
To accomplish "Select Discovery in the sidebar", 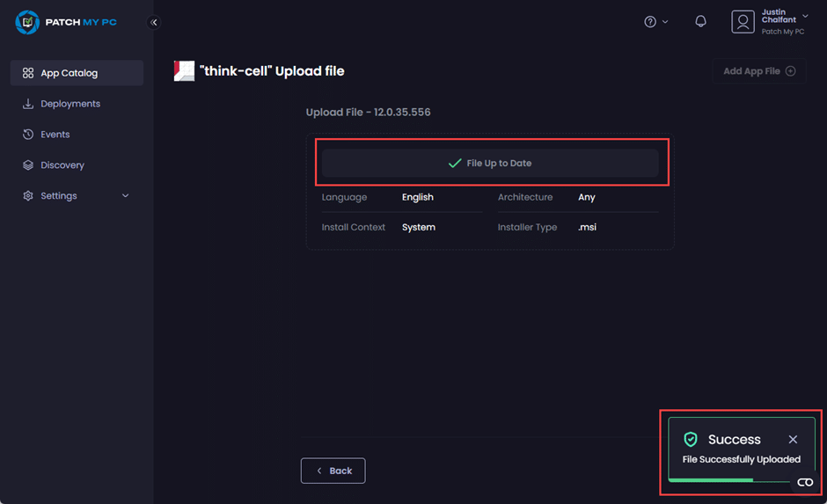I will (x=62, y=165).
